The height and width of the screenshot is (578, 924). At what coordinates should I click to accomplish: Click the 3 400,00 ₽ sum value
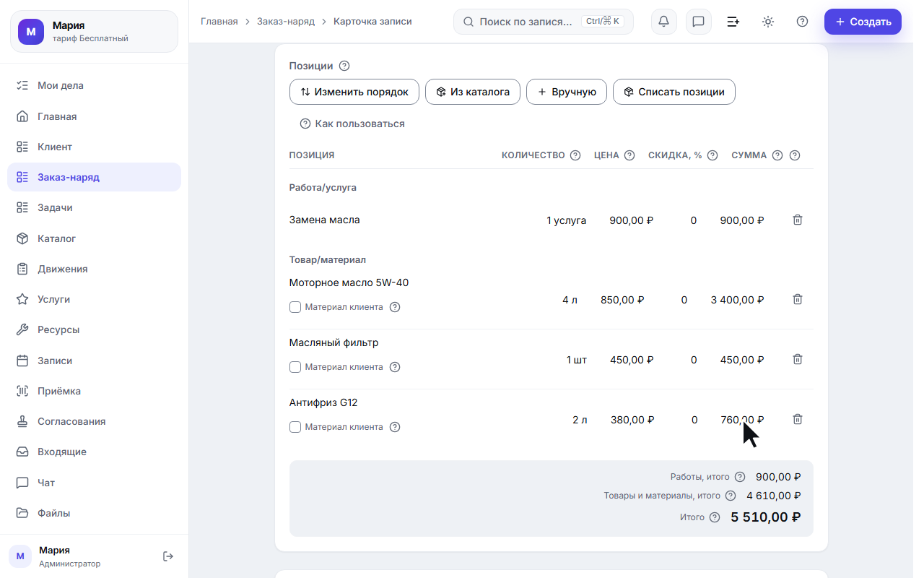pyautogui.click(x=737, y=299)
